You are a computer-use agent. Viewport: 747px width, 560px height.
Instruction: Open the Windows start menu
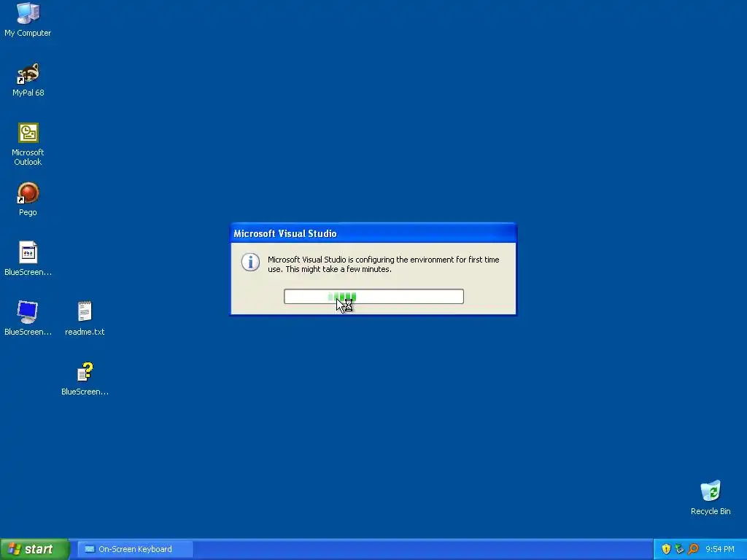pos(35,549)
